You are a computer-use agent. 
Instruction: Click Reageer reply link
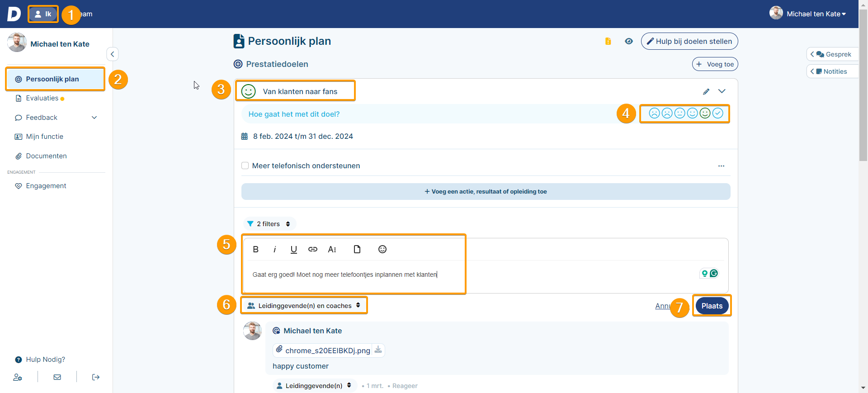(x=405, y=386)
